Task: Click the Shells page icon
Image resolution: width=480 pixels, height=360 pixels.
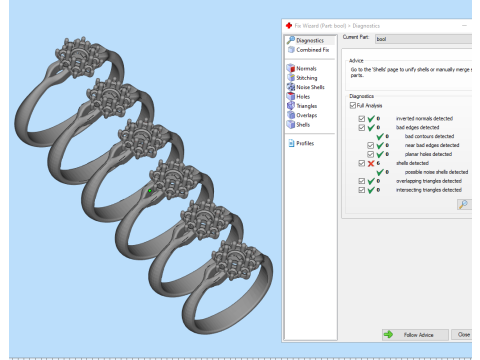Action: [x=291, y=124]
